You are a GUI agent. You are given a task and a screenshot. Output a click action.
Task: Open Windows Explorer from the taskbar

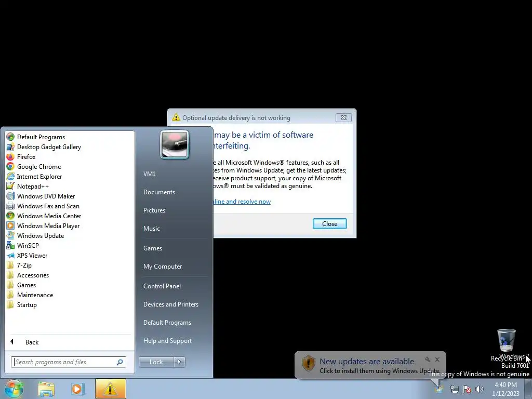(x=46, y=389)
